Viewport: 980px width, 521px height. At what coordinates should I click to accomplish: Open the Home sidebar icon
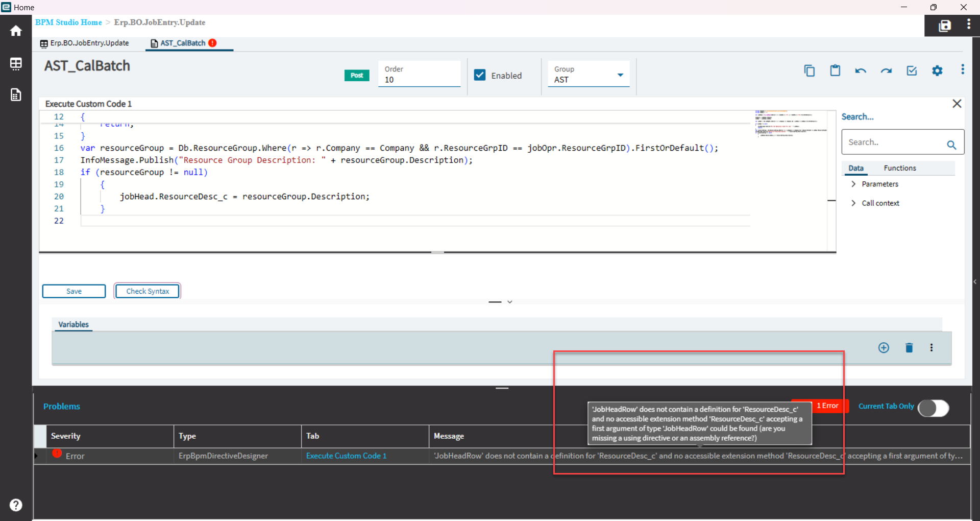(x=16, y=31)
